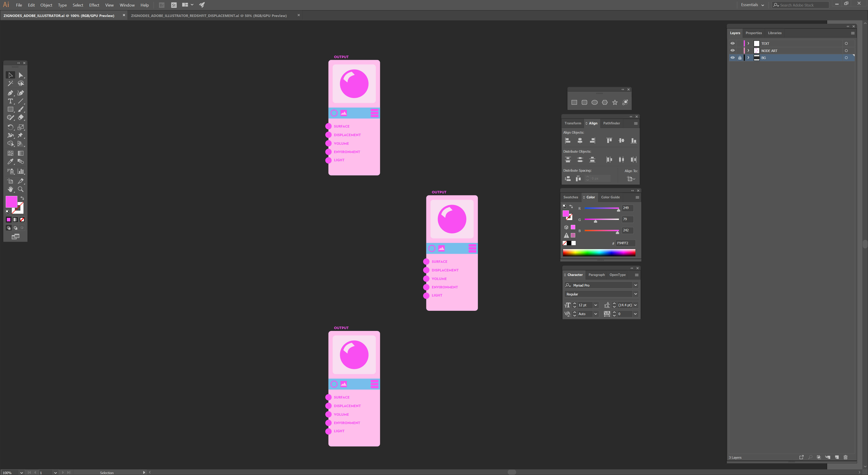This screenshot has height=475, width=868.
Task: Select the Direct Selection tool
Action: 21,75
